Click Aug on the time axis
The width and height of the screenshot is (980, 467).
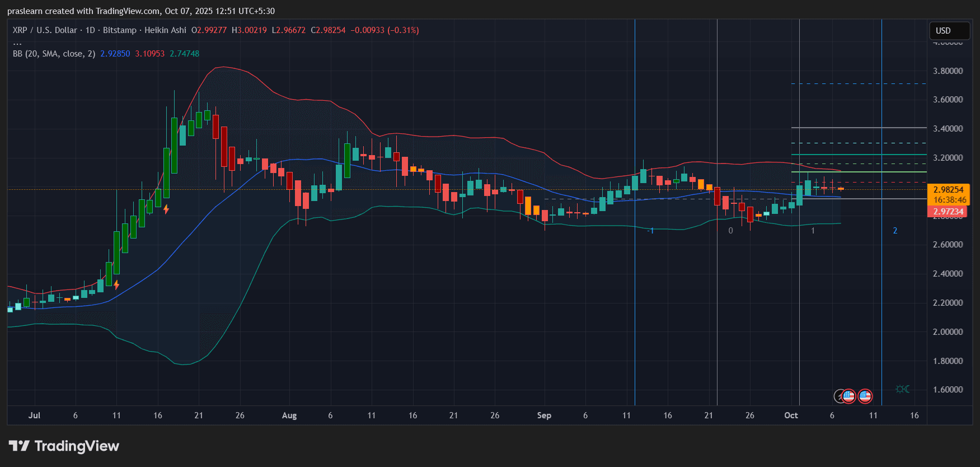click(289, 415)
